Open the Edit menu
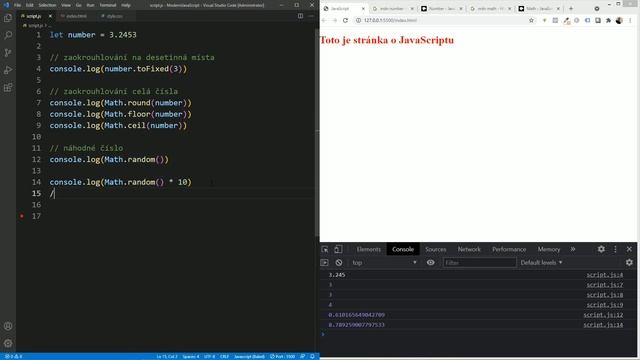Image resolution: width=640 pixels, height=360 pixels. pos(29,5)
